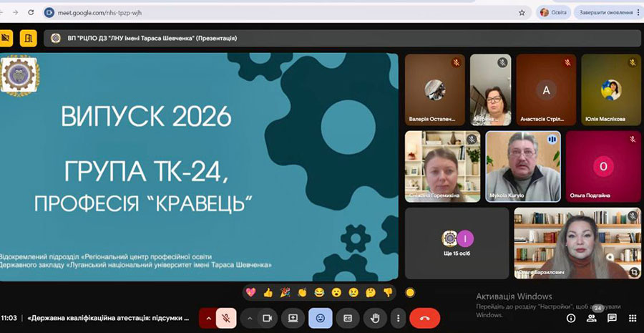Open the activities grid icon
The height and width of the screenshot is (333, 644).
tap(633, 318)
